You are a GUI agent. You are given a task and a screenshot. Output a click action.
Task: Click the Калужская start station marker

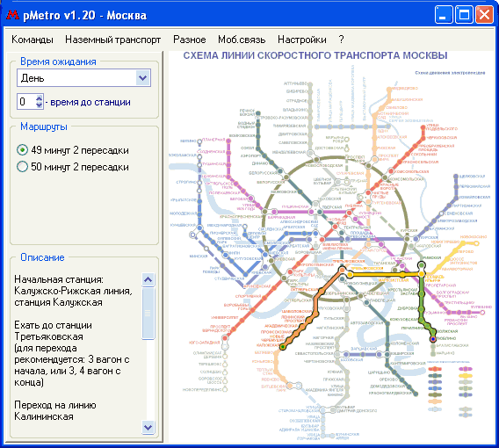[283, 347]
